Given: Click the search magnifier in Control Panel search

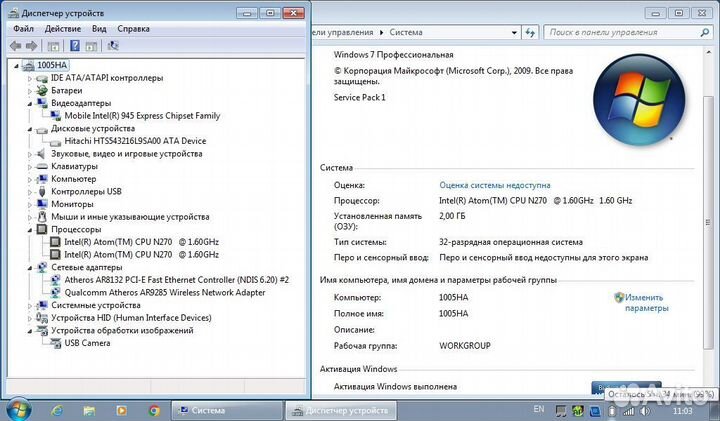Looking at the screenshot, I should 705,32.
